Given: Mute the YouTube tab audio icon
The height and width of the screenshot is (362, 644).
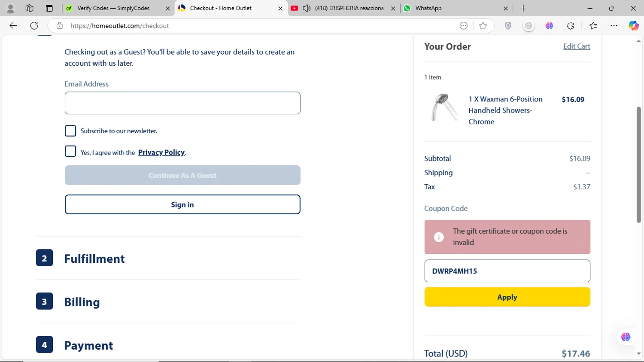Looking at the screenshot, I should (x=307, y=8).
